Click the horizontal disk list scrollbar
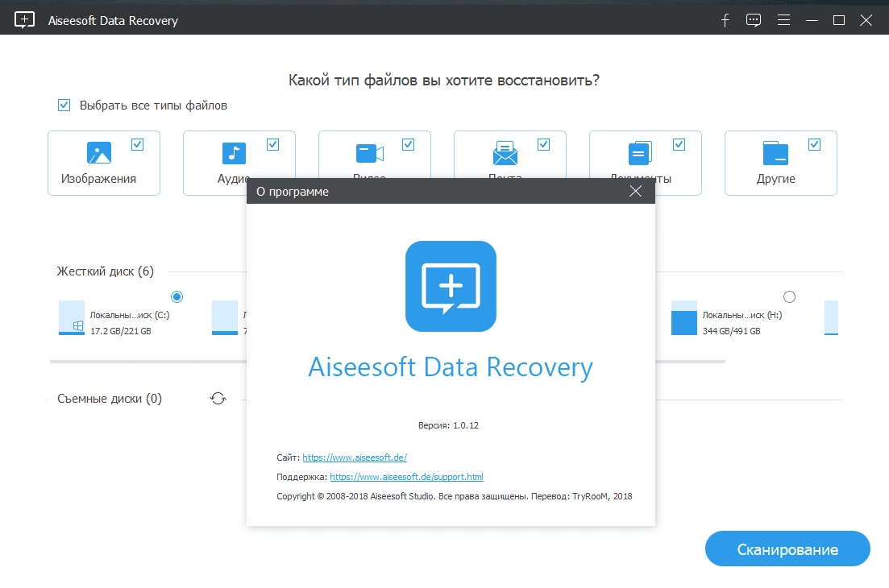This screenshot has width=889, height=588. pos(387,362)
